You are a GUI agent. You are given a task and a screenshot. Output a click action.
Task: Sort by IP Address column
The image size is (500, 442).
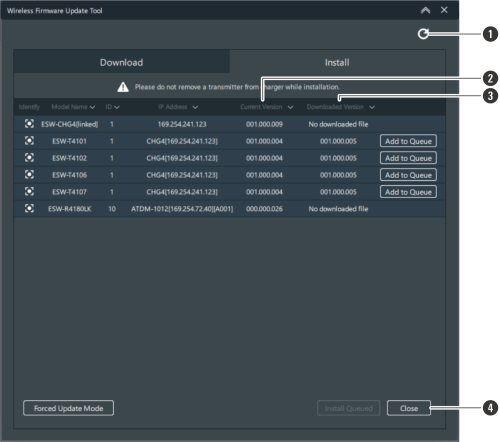[178, 107]
